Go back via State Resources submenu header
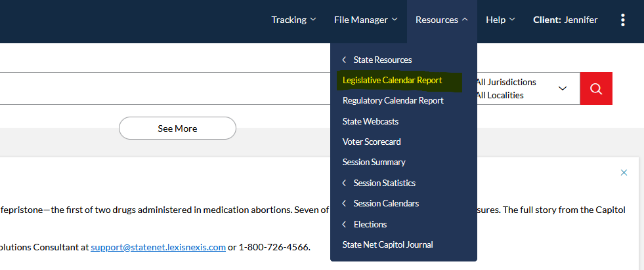This screenshot has width=644, height=270. pyautogui.click(x=382, y=60)
